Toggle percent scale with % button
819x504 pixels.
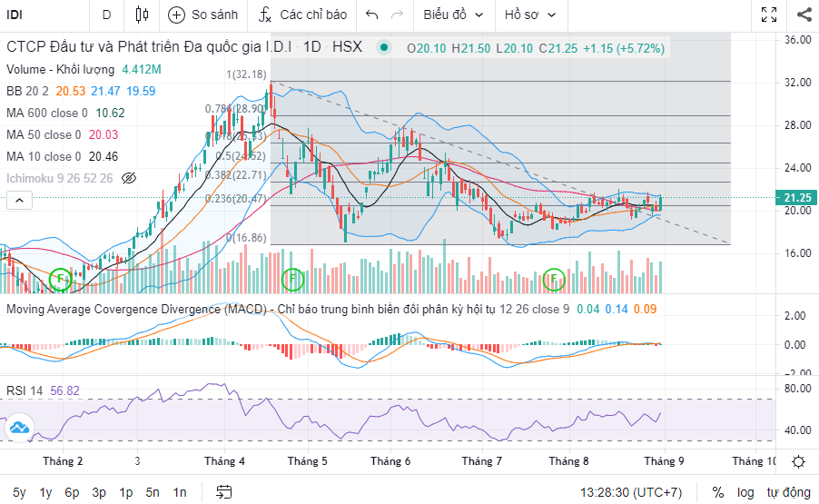(x=718, y=492)
